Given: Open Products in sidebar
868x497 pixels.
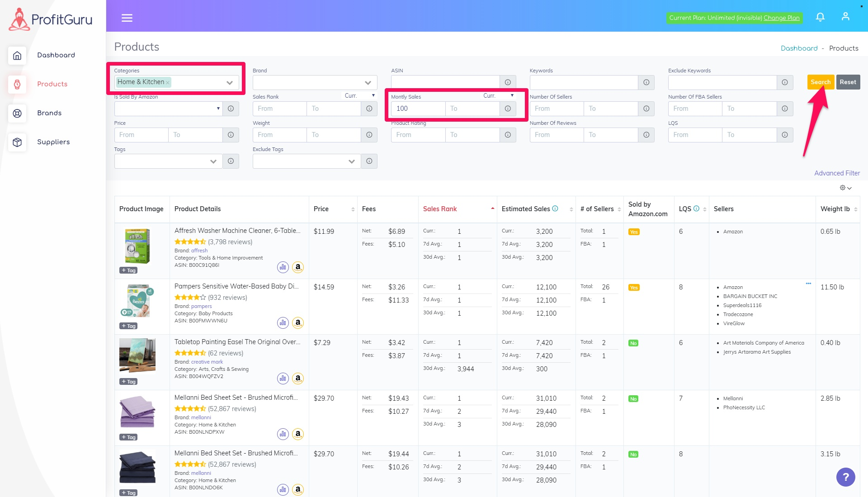Looking at the screenshot, I should pos(52,84).
